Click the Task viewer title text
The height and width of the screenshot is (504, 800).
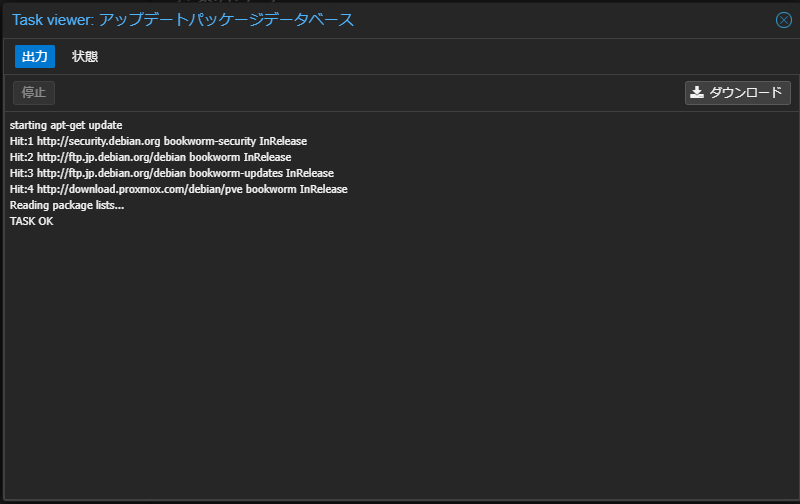(183, 20)
